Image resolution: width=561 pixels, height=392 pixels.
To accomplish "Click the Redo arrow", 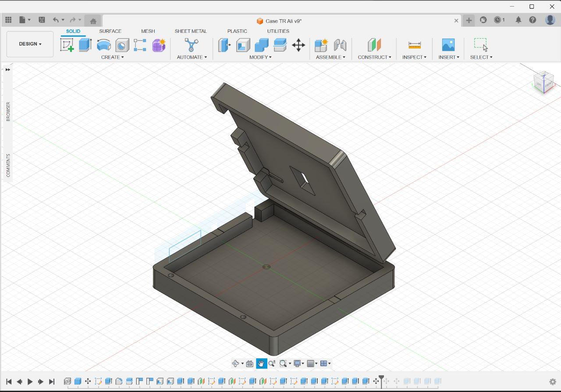I will coord(73,20).
